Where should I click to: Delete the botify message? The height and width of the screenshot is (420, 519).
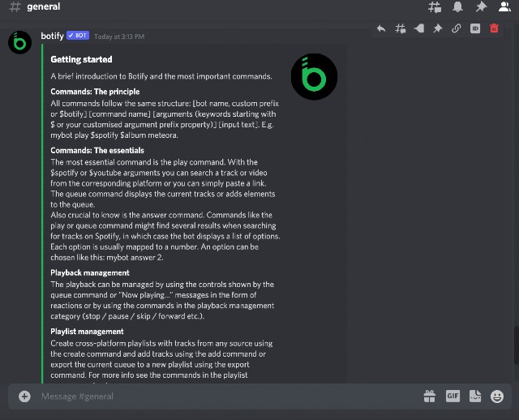494,28
